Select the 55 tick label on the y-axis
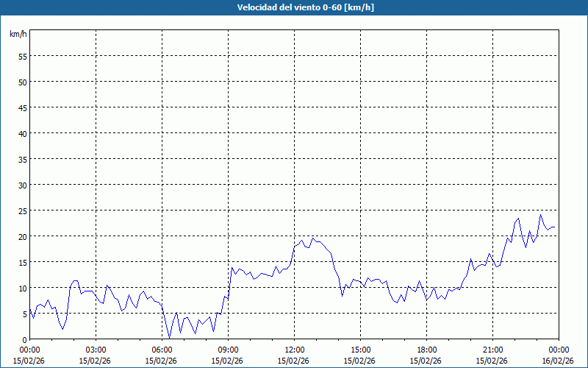Viewport: 588px width, 368px height. tap(22, 56)
